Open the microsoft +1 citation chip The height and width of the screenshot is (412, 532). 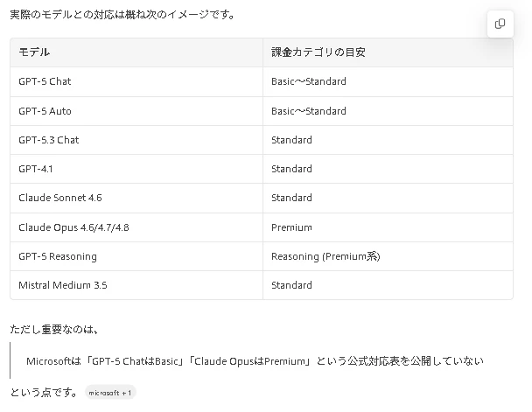point(110,393)
